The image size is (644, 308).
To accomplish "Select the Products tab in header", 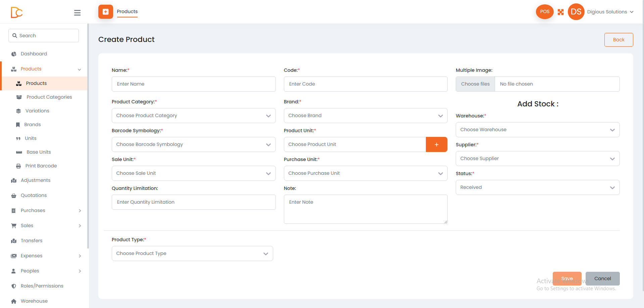I will pos(127,12).
